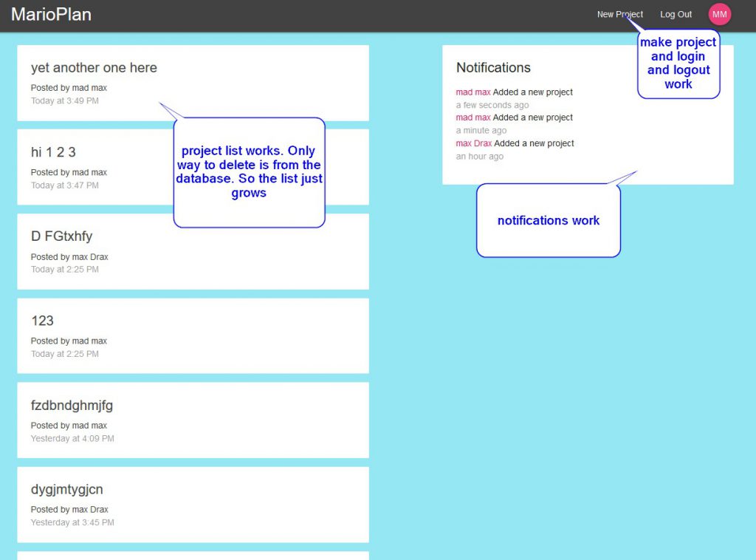Select Log Out in the navbar
The width and height of the screenshot is (756, 560).
coord(676,14)
